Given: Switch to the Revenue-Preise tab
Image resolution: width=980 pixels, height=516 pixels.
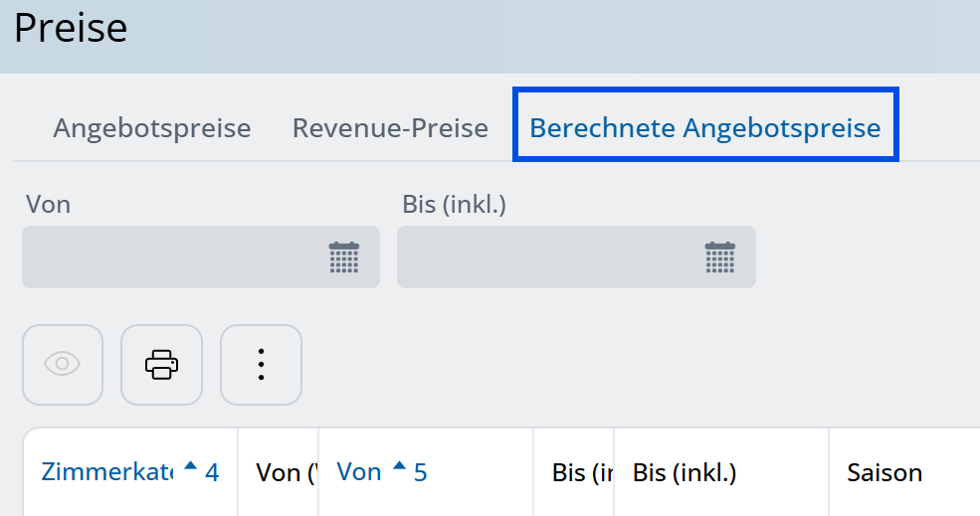Looking at the screenshot, I should click(x=390, y=128).
